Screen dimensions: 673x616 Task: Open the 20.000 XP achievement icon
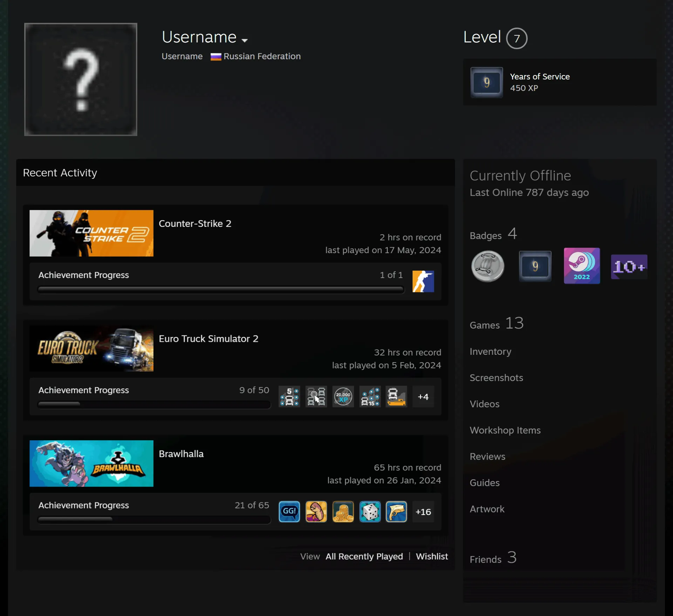pyautogui.click(x=343, y=397)
